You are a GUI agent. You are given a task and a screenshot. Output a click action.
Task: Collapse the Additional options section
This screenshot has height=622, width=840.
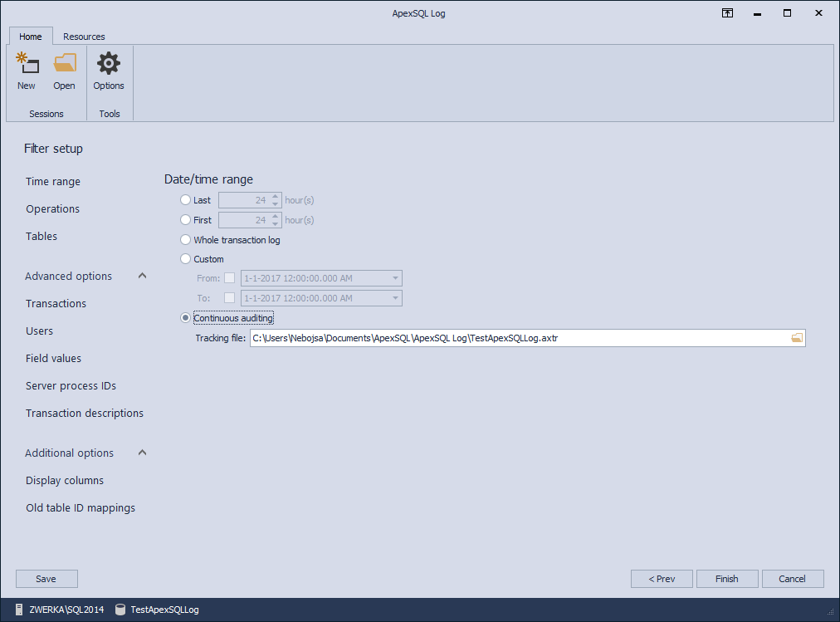(142, 452)
